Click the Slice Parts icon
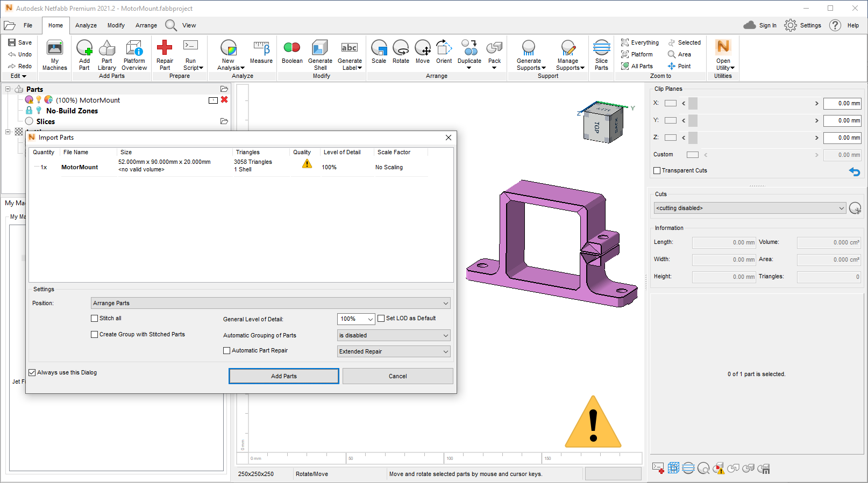 (x=601, y=48)
